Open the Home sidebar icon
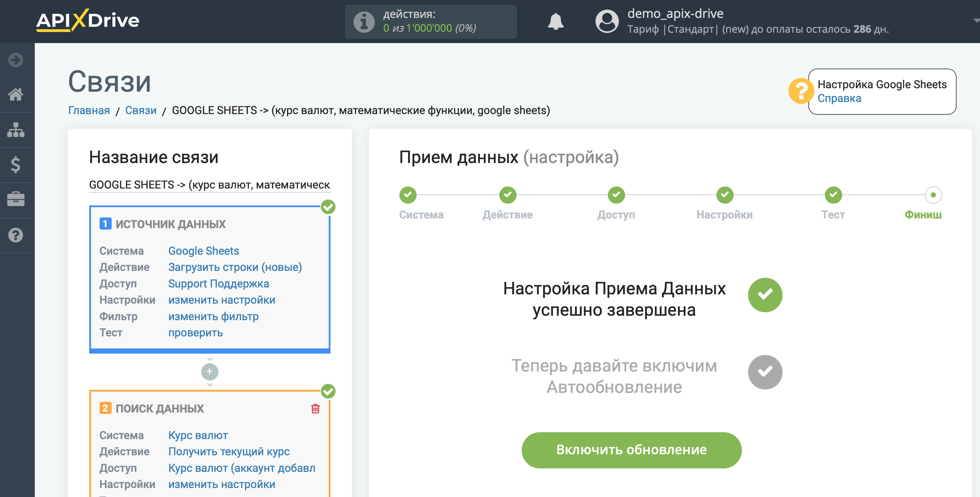980x497 pixels. click(16, 94)
